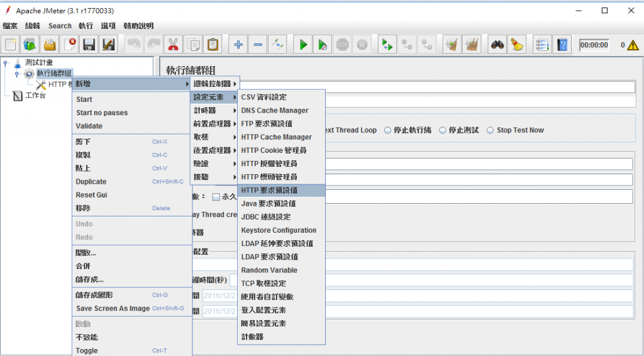Choose 計數器 menu entry
Viewport: 644px width, 356px height.
pyautogui.click(x=281, y=337)
